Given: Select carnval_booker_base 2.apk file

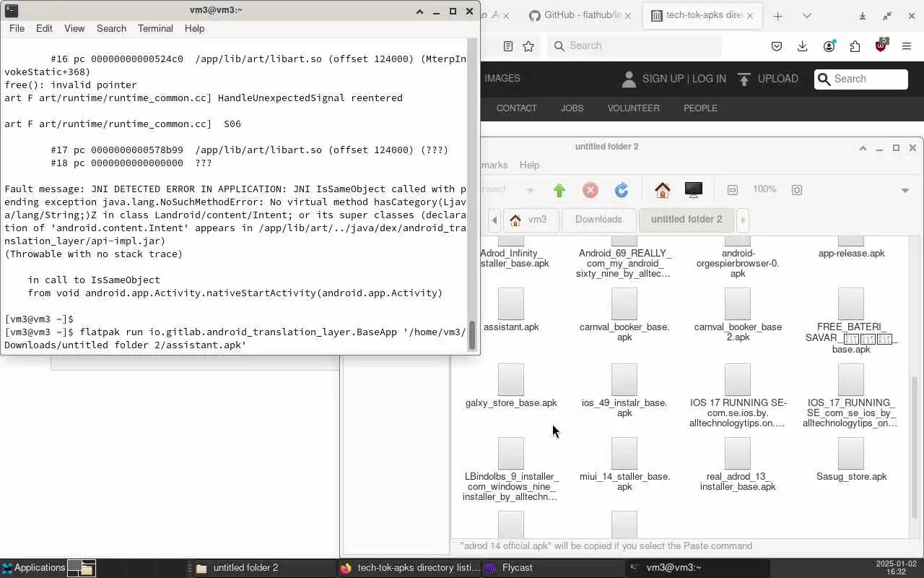Looking at the screenshot, I should point(738,316).
